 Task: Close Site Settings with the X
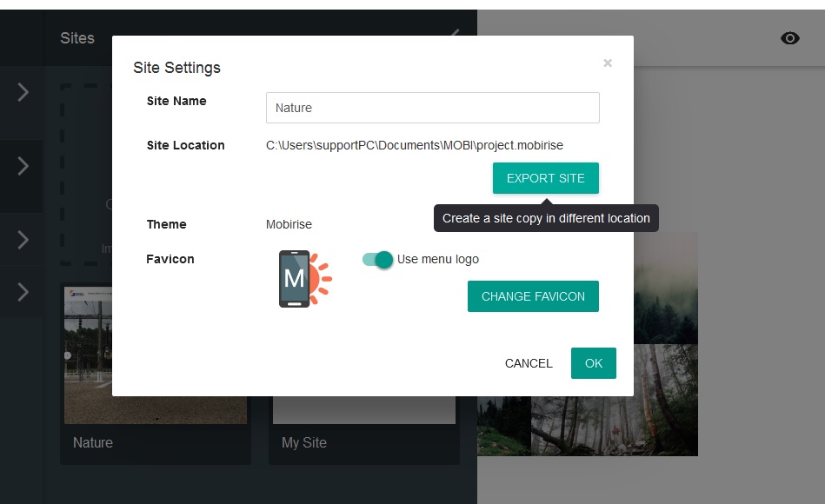coord(607,63)
